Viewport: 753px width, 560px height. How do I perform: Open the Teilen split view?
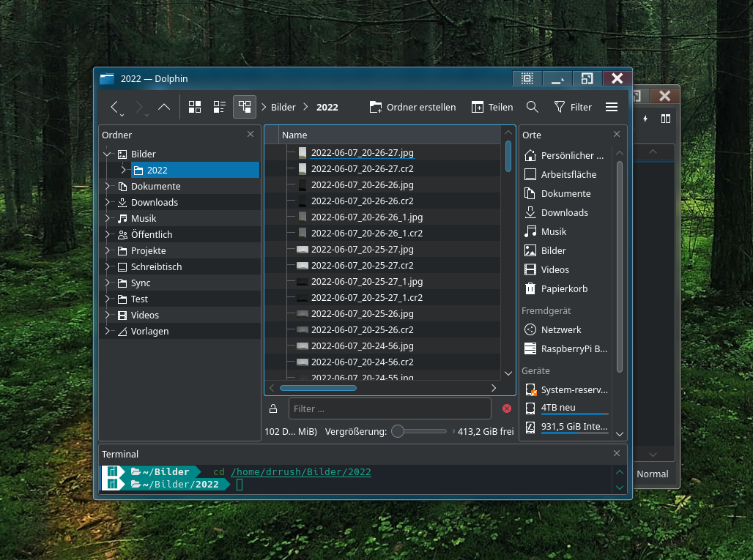point(492,107)
